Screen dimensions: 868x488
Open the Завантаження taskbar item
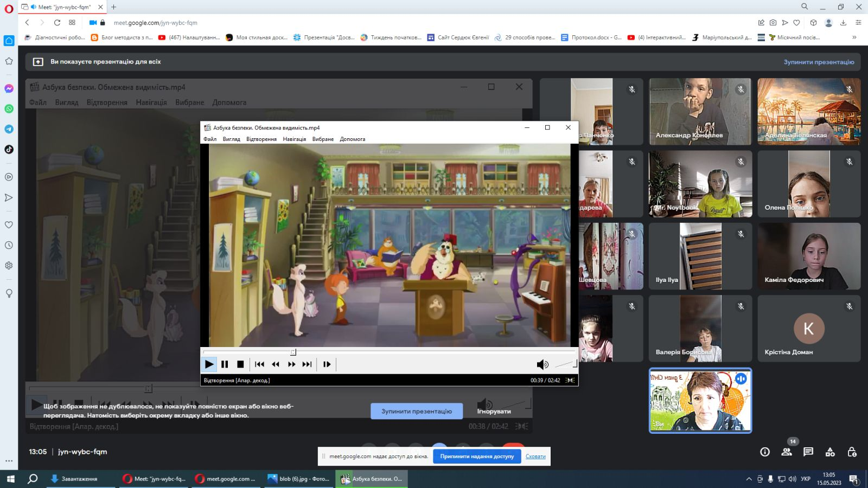click(80, 479)
